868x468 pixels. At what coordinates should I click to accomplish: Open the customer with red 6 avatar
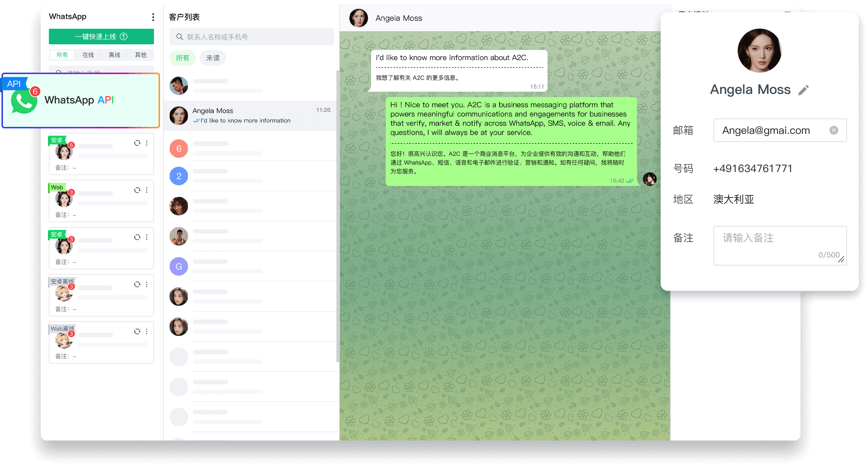coord(179,149)
